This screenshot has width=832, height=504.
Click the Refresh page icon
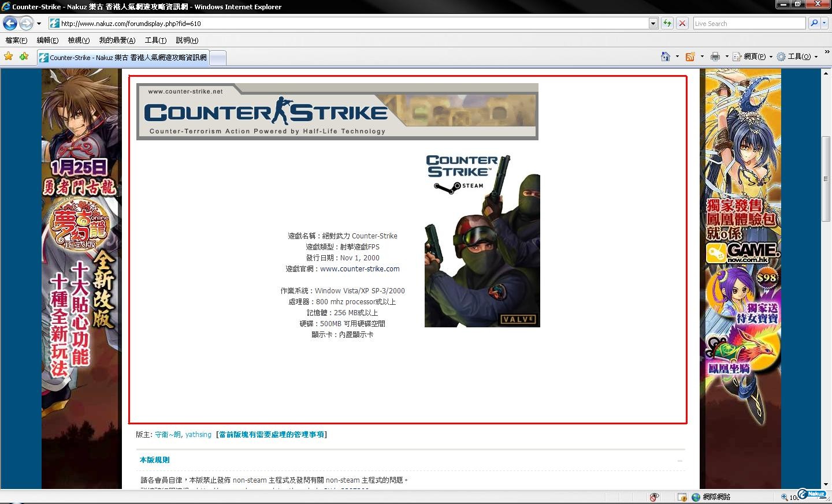tap(667, 24)
